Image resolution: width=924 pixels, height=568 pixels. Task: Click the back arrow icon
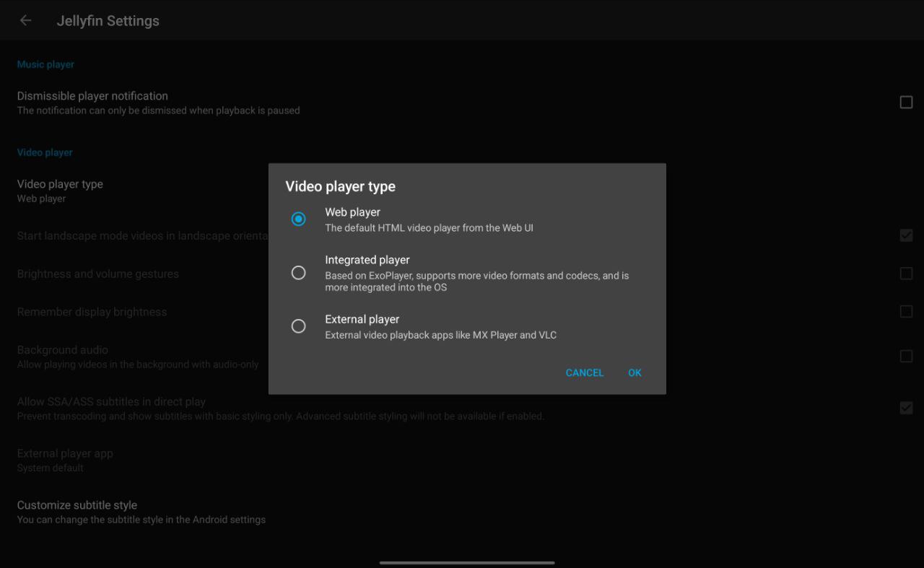[x=26, y=21]
